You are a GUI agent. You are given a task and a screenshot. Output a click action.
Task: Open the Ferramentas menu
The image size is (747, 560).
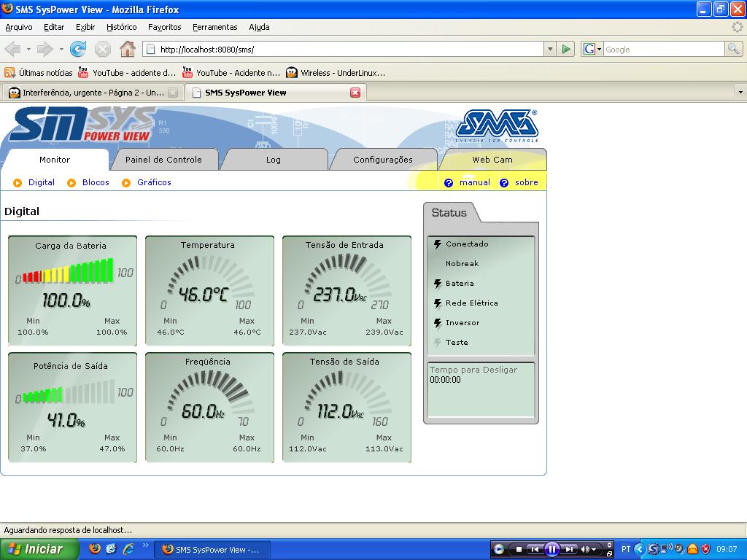point(215,27)
